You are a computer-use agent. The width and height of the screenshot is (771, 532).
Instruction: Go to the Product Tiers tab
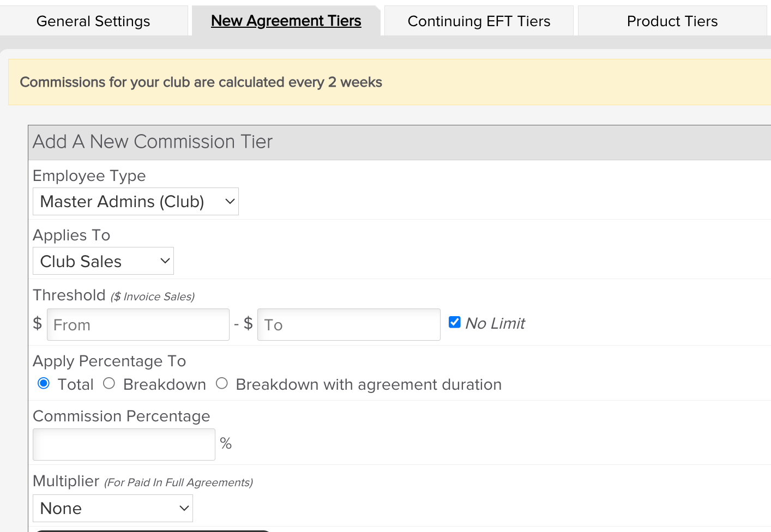pyautogui.click(x=672, y=21)
